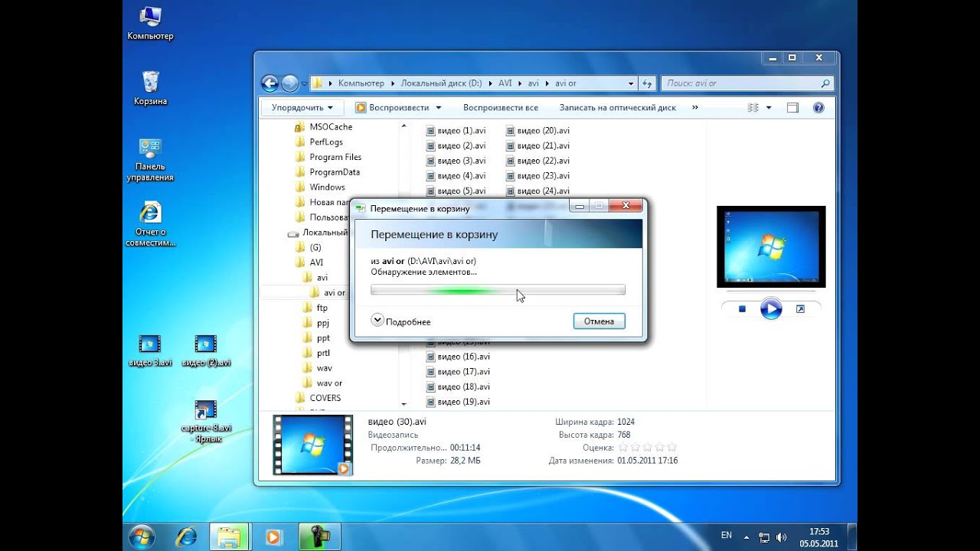
Task: Click the preview pane video thumbnail
Action: [x=771, y=246]
